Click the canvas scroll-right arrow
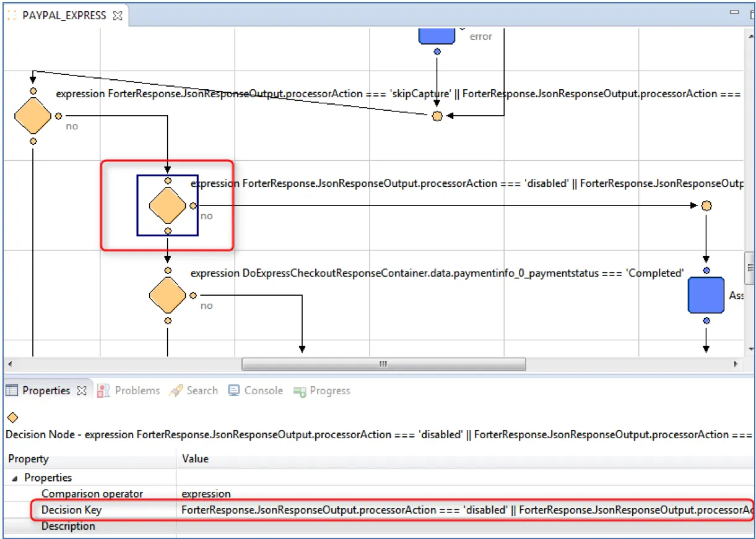The height and width of the screenshot is (539, 756). tap(736, 364)
